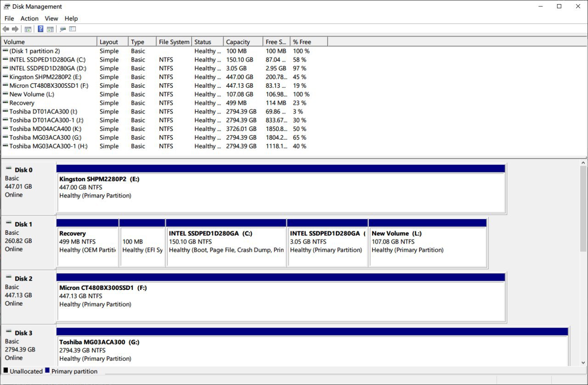Select the Toshiba MG03ACA300 (G:) partition block

point(312,346)
